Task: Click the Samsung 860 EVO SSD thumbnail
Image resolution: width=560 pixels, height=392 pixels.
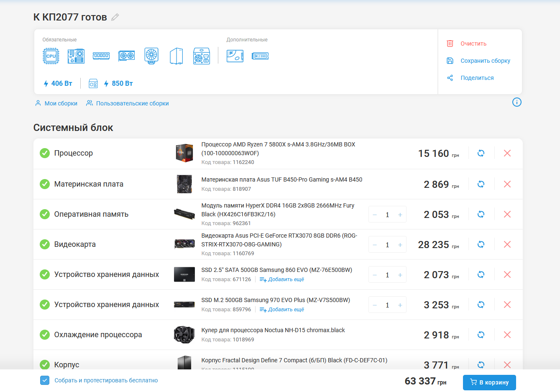Action: coord(184,274)
